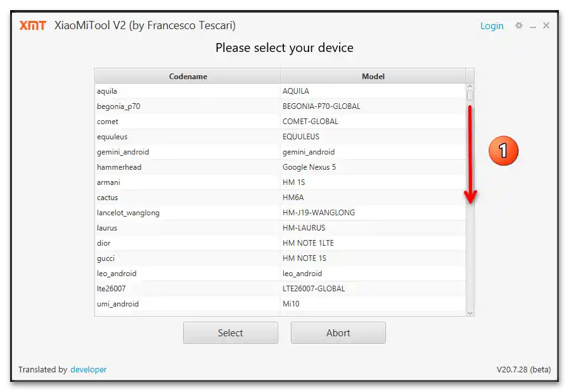Sort by the Model column header
The image size is (569, 392).
point(373,76)
